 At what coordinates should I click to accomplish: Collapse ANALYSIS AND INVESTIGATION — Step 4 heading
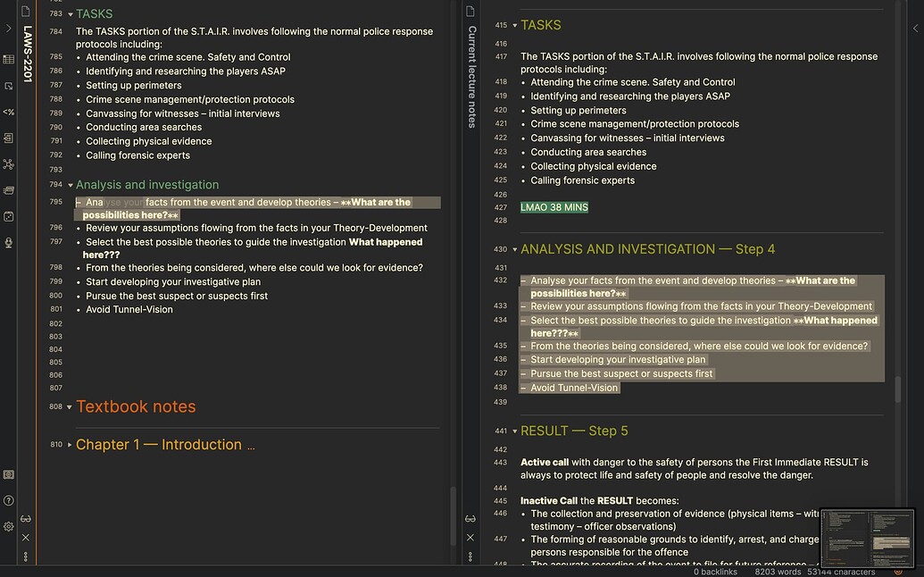coord(514,249)
